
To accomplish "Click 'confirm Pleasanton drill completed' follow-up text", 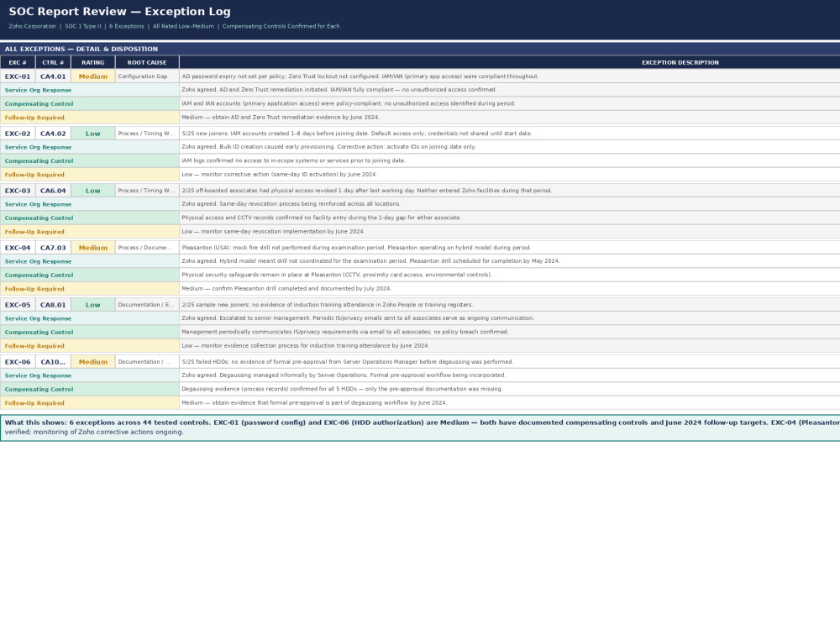I will 510,288.
